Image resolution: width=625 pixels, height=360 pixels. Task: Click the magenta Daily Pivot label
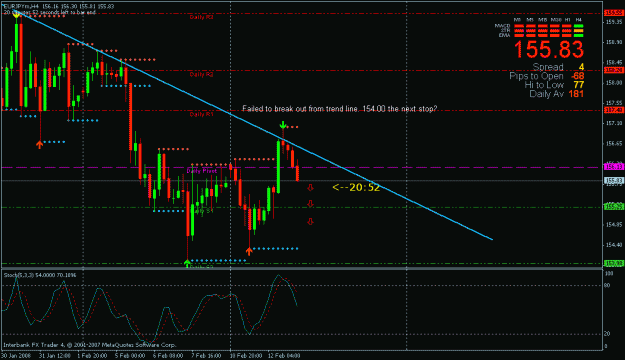202,171
